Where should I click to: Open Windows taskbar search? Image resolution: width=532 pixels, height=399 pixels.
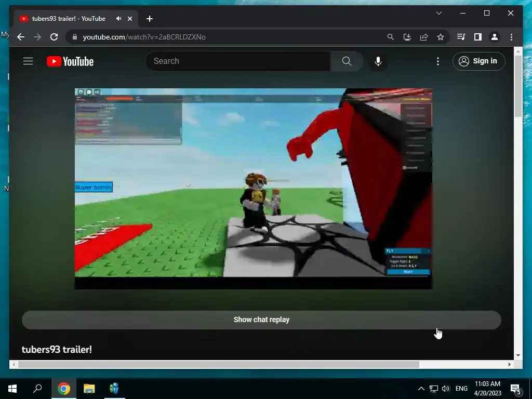(37, 389)
